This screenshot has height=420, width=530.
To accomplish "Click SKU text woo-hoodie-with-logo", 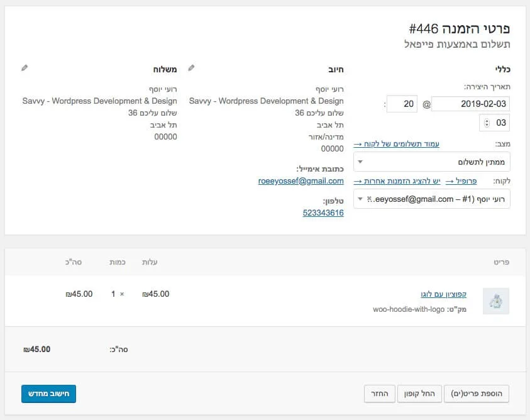I will [x=409, y=309].
